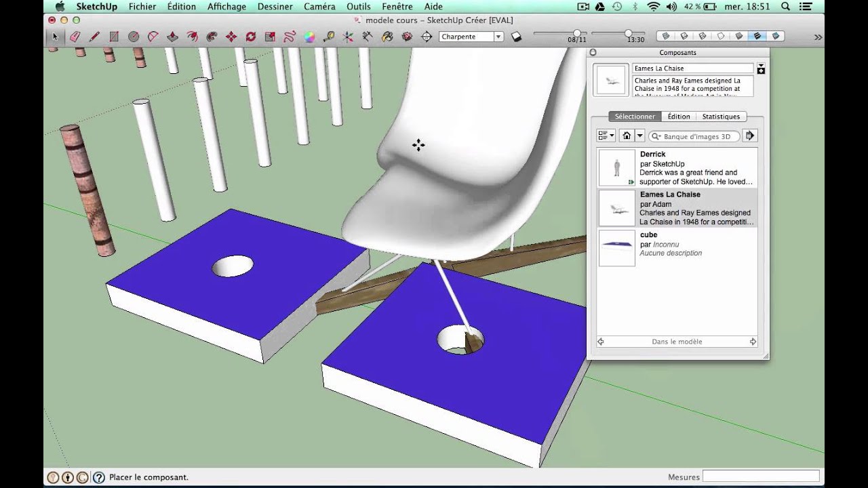The image size is (868, 488).
Task: Open the search options magnifier dropdown
Action: 656,136
